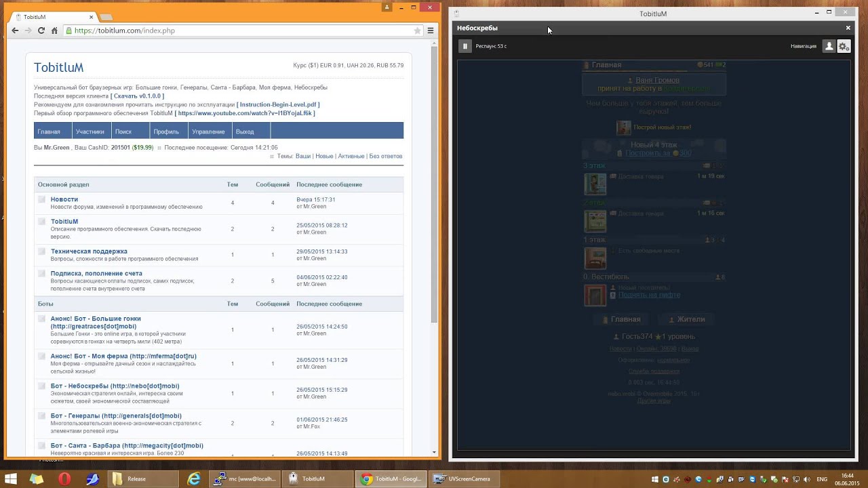Close the Небоскребы panel with the X
Screen dimensions: 868x488
[x=848, y=28]
